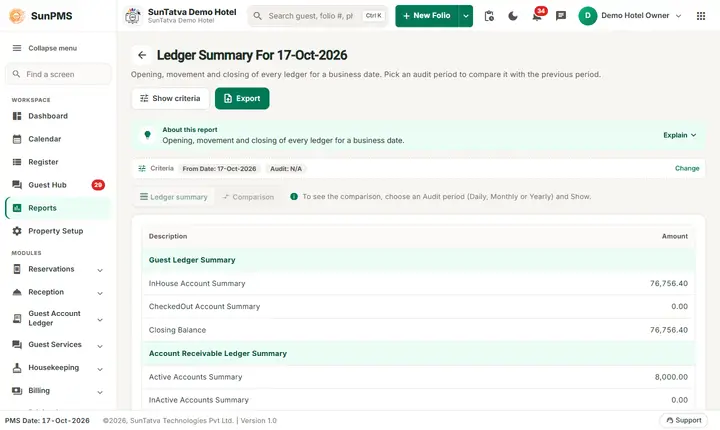The width and height of the screenshot is (720, 430).
Task: Expand the Explain section
Action: (x=680, y=135)
